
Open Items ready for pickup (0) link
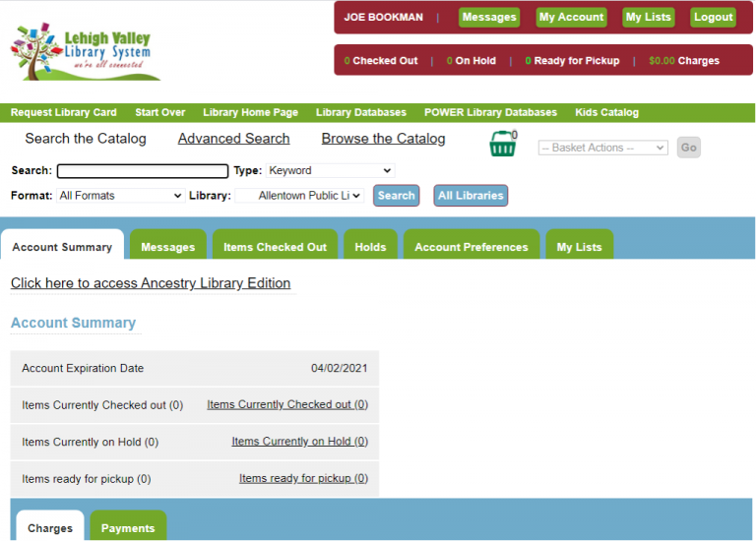point(303,478)
